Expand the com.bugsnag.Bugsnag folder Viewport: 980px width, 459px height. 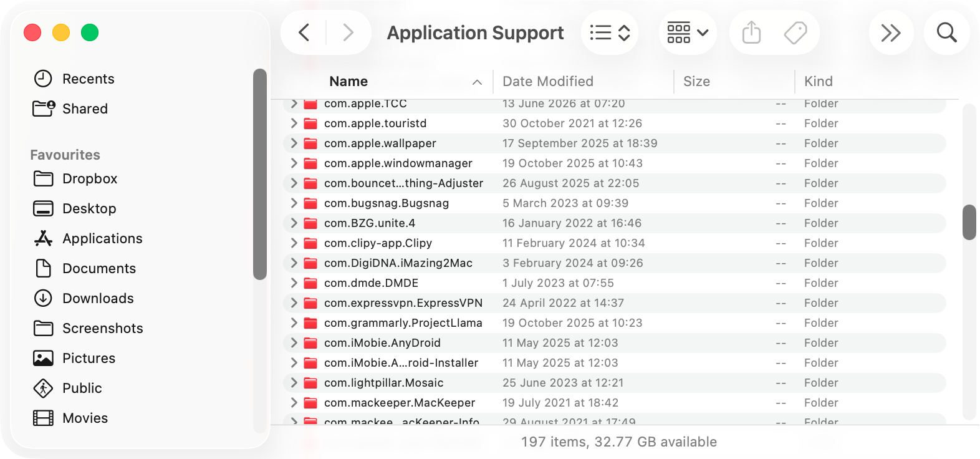click(x=294, y=203)
